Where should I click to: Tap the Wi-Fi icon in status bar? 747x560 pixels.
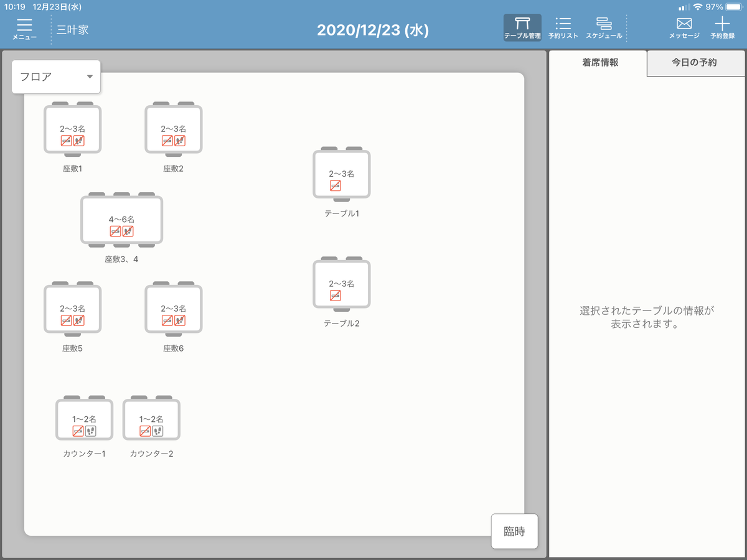click(x=697, y=7)
